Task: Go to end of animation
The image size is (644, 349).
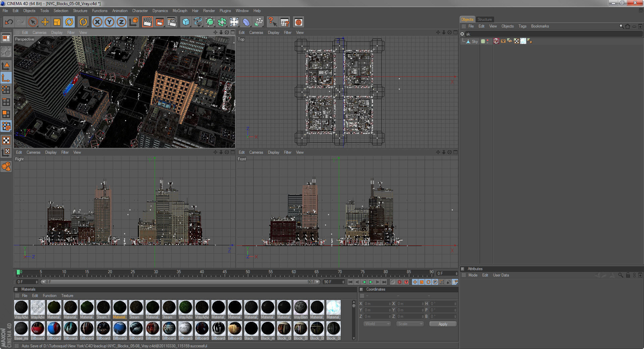Action: tap(384, 282)
